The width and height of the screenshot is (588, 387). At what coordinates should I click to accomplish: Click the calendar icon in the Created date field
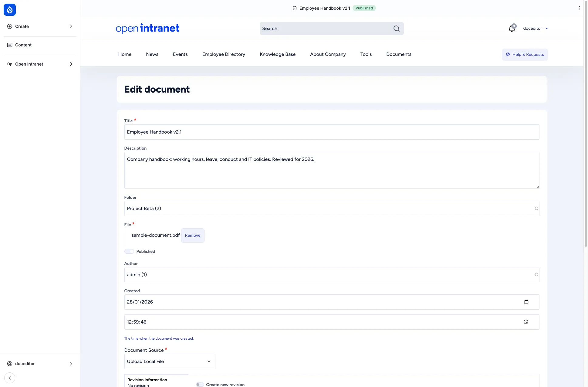[526, 302]
